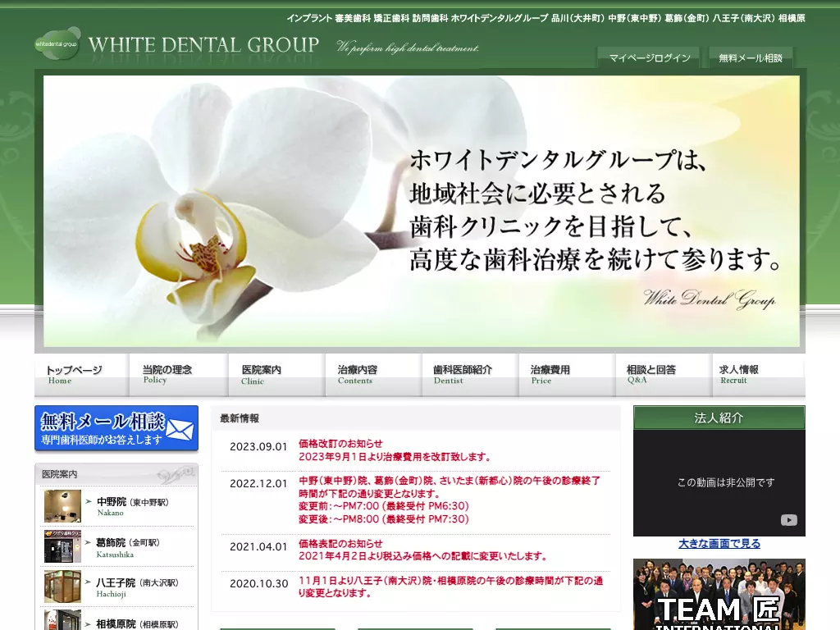Open 当院の理念 Policy menu

[179, 375]
